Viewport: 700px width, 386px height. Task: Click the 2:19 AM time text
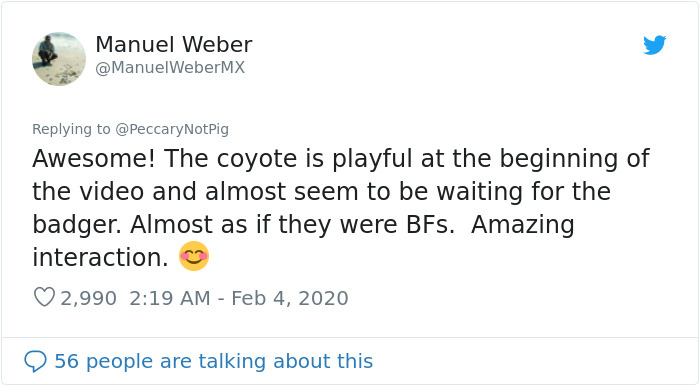[170, 298]
